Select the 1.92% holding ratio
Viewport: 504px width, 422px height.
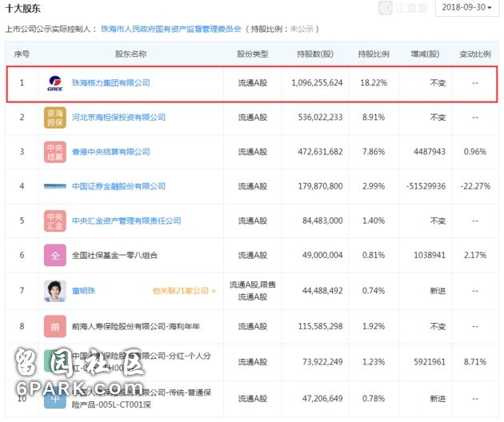coord(374,326)
